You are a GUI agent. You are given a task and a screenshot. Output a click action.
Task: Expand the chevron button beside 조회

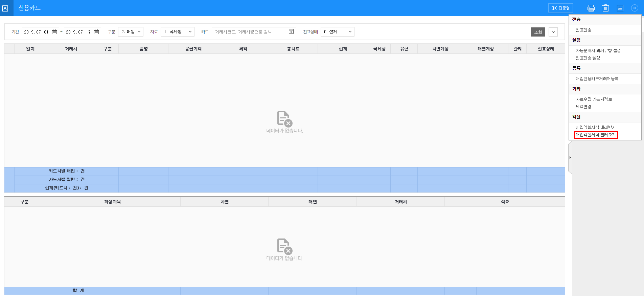(x=553, y=32)
